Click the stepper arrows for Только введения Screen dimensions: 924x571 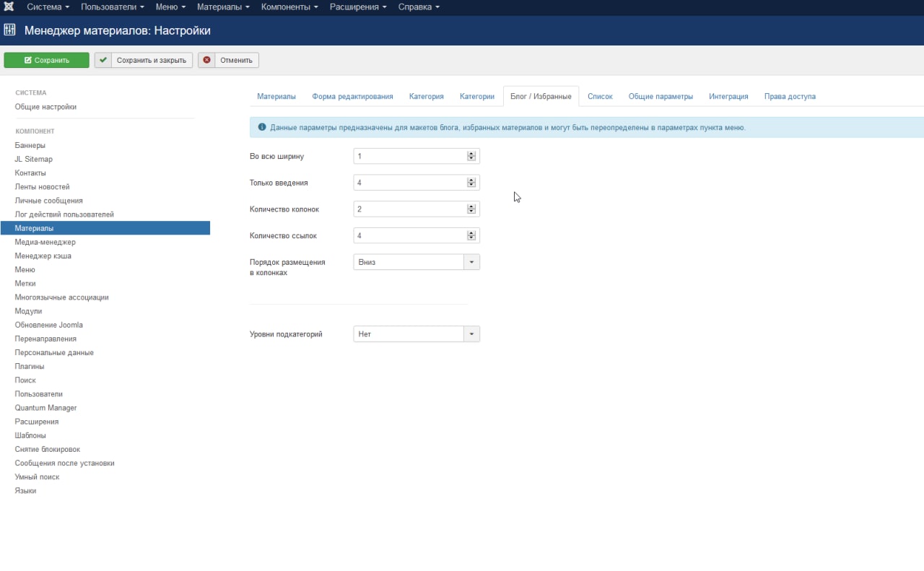pos(471,183)
